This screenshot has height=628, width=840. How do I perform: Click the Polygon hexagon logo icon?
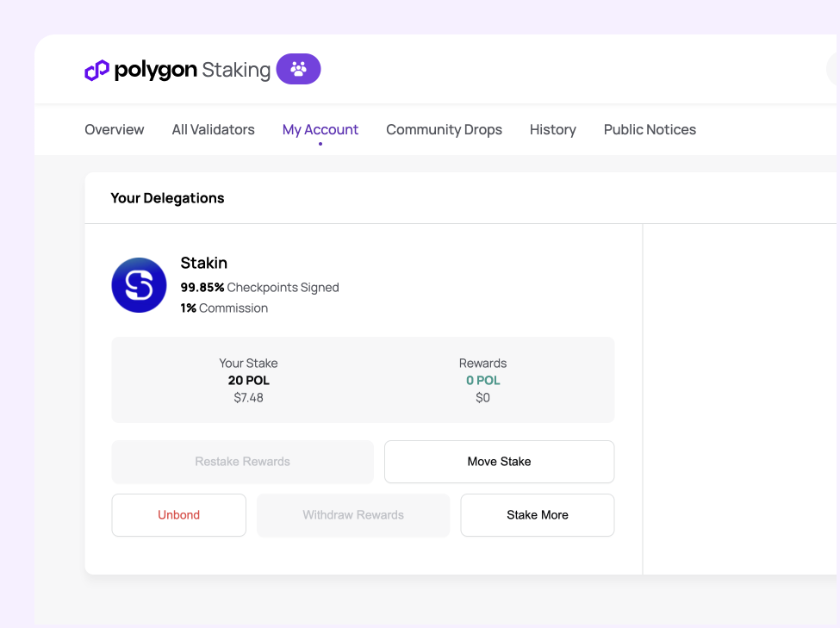tap(97, 69)
